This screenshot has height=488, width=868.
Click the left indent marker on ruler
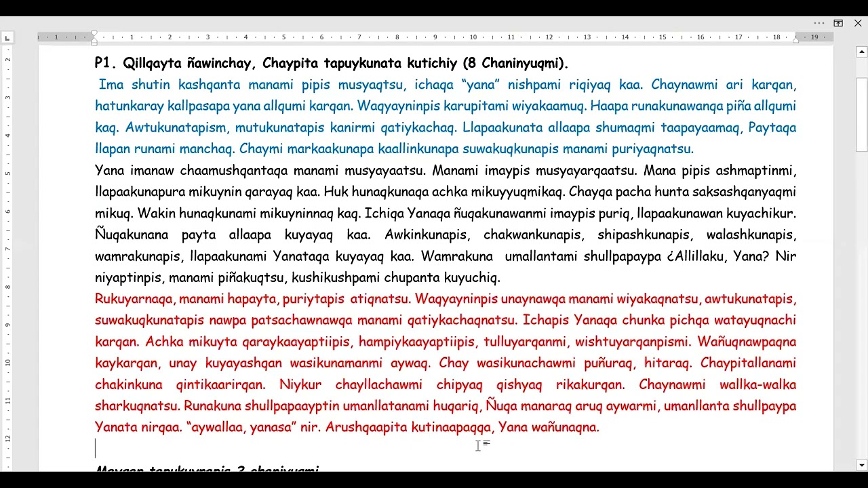94,42
